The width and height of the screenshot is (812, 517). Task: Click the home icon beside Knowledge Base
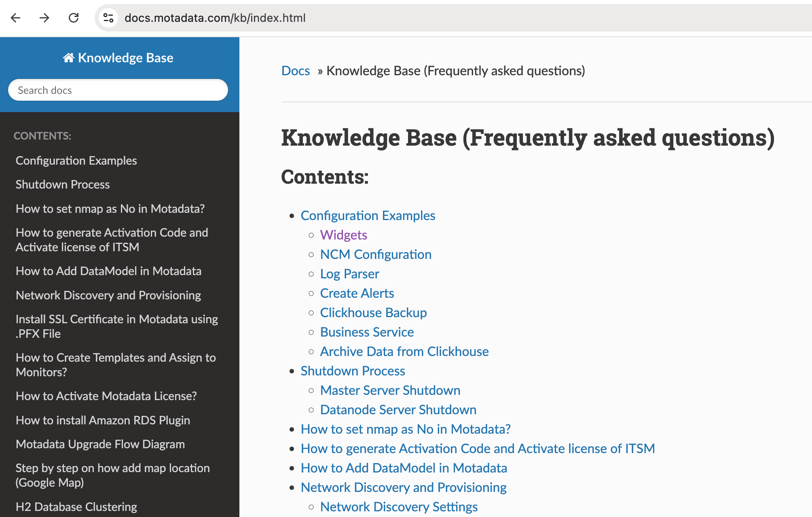click(x=68, y=58)
